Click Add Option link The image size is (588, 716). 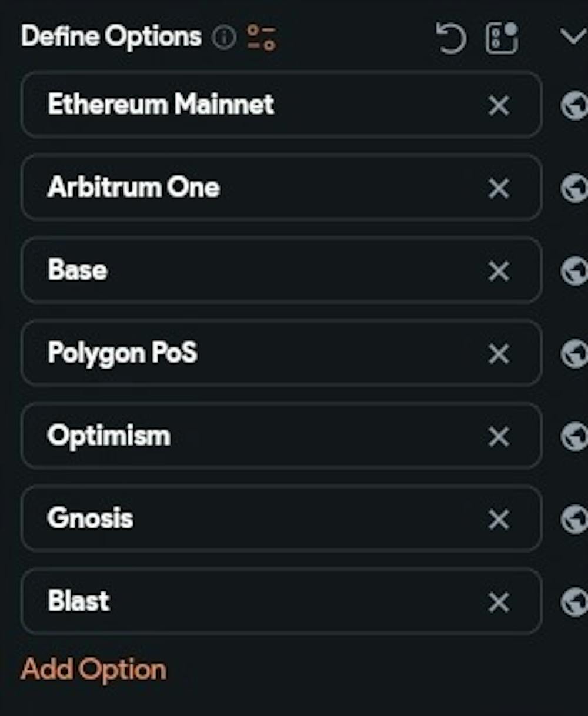(93, 670)
